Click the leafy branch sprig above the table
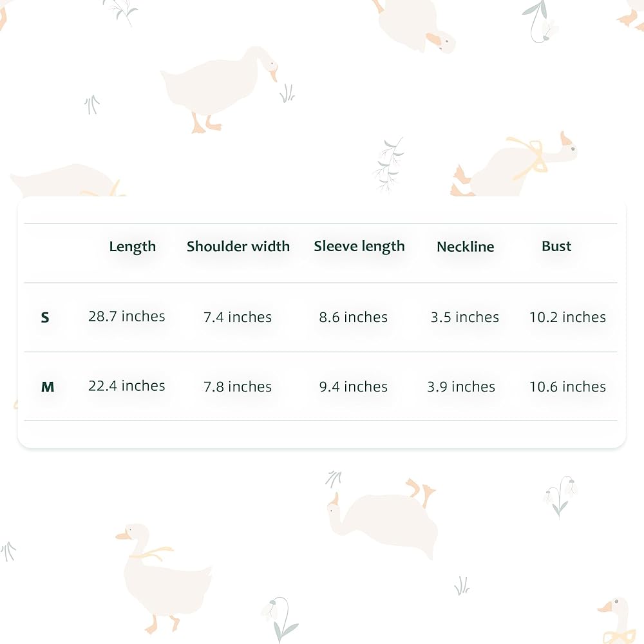This screenshot has width=644, height=644. click(x=390, y=163)
